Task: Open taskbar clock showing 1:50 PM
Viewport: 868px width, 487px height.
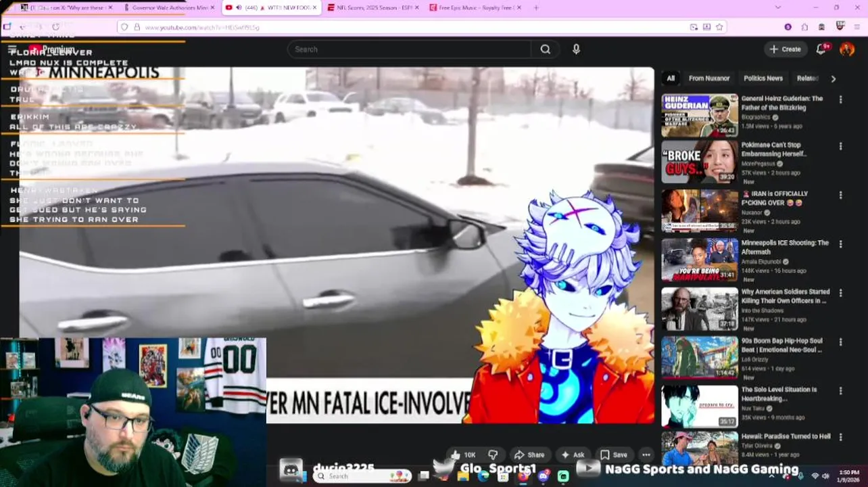Action: [x=849, y=476]
